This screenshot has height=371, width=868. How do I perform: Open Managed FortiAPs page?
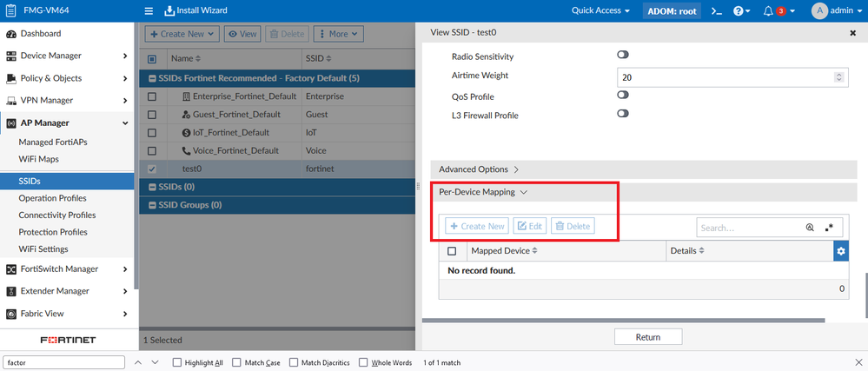(x=53, y=142)
